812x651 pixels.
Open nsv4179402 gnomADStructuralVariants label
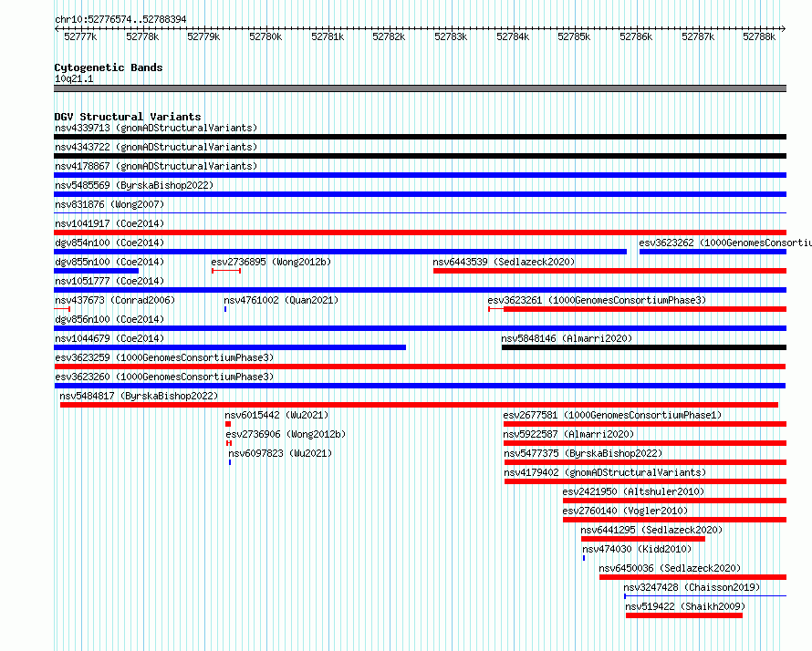pos(605,472)
